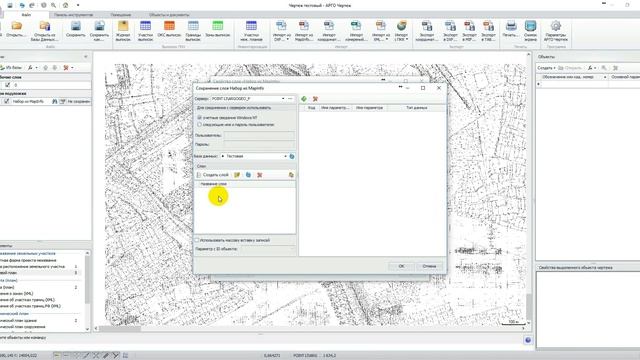Click Импорт из MapInfo ribbon icon
Image resolution: width=640 pixels, height=360 pixels.
[304, 26]
